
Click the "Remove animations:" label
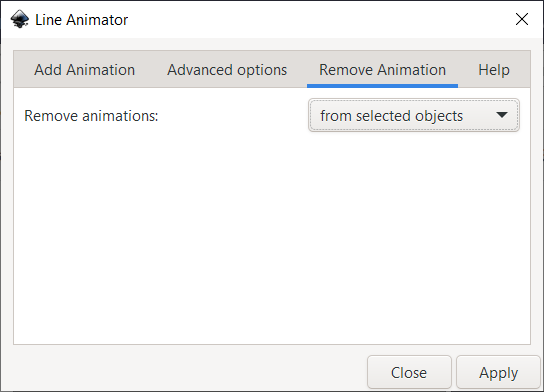tap(91, 116)
